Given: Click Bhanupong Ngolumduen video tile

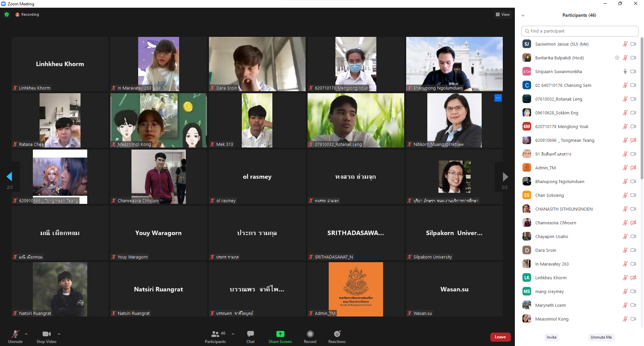Looking at the screenshot, I should click(454, 64).
